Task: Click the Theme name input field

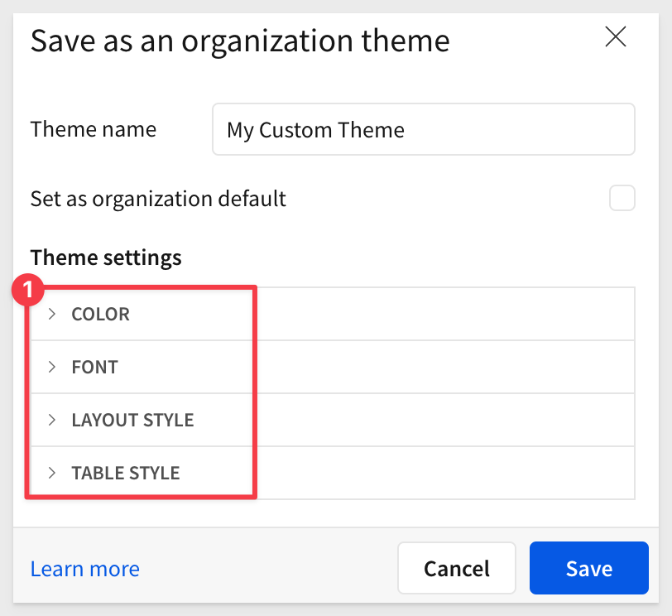Action: tap(424, 129)
